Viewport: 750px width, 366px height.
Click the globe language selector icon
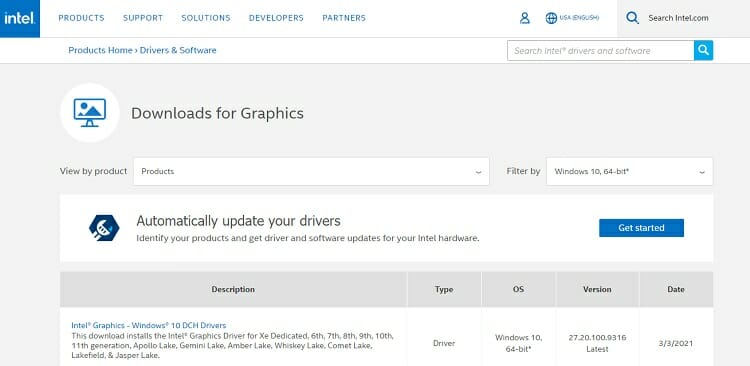[x=551, y=18]
